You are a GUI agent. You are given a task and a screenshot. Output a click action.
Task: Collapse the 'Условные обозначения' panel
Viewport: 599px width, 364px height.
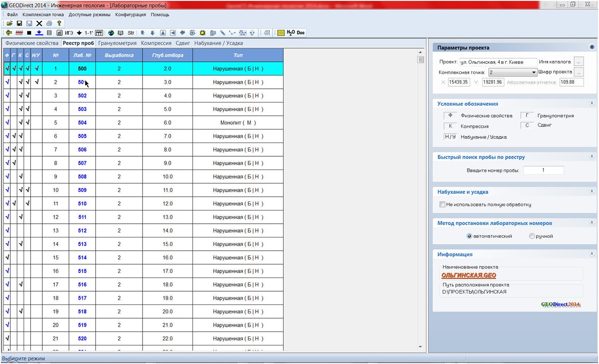(591, 103)
